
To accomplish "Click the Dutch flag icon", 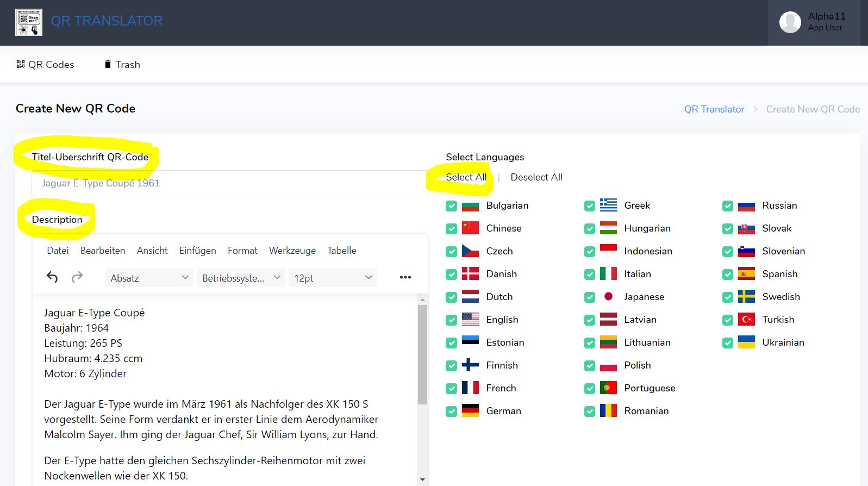I will [470, 297].
